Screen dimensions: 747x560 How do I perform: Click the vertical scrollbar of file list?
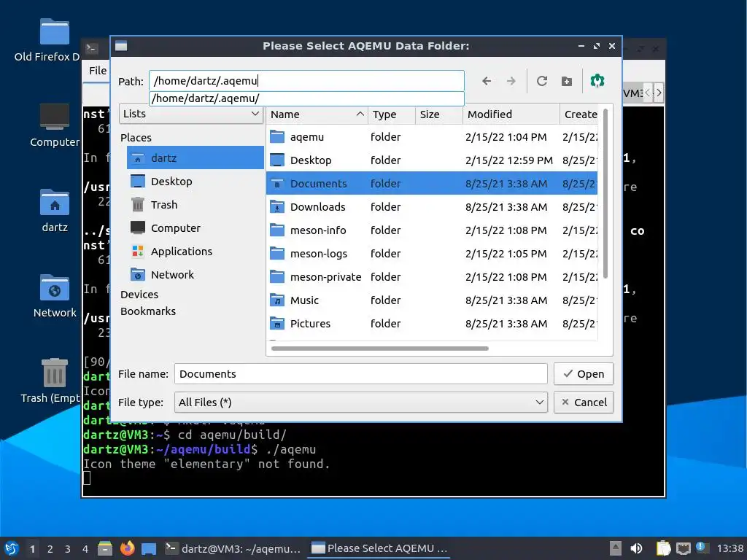click(605, 193)
